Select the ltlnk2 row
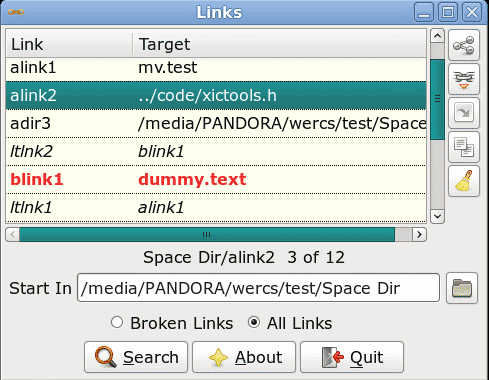This screenshot has height=380, width=489. pos(216,152)
